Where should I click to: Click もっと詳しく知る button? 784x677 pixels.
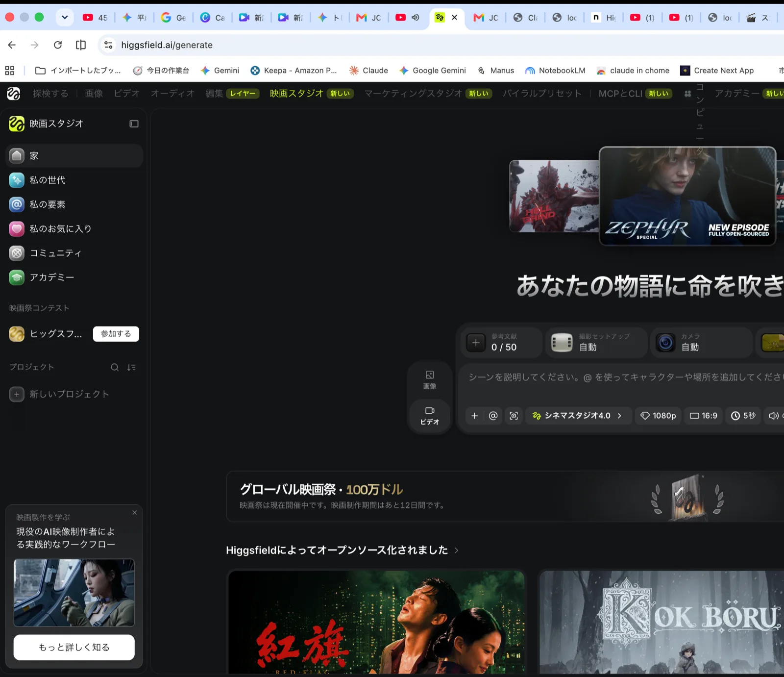74,647
